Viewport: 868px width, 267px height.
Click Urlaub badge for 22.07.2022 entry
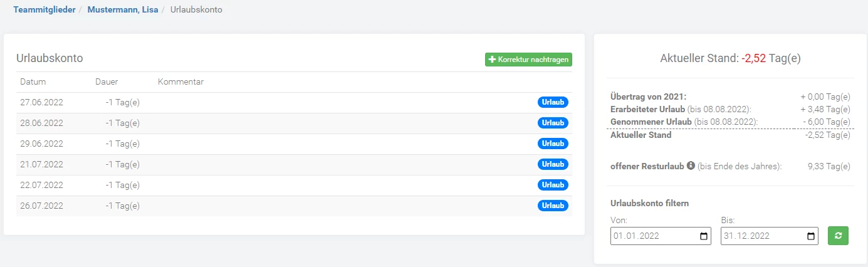[x=553, y=185]
